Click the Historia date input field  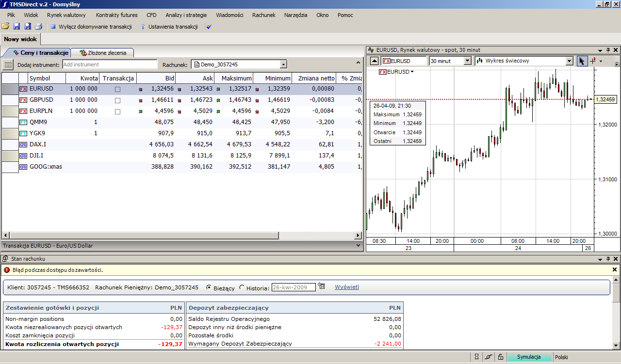(x=294, y=287)
